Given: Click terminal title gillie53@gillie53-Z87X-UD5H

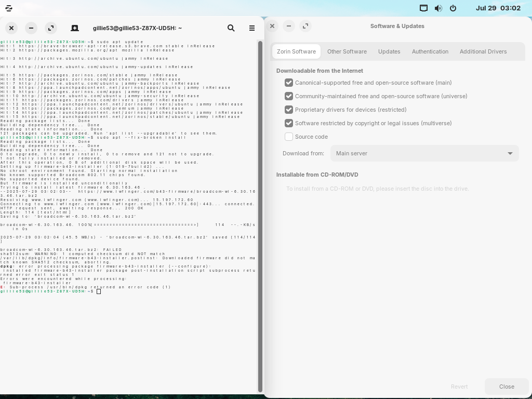Looking at the screenshot, I should coord(137,28).
